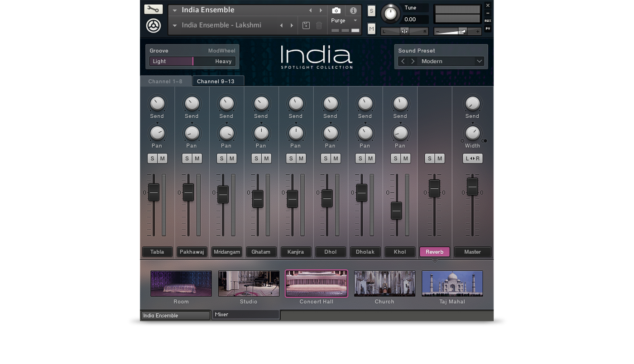Click the Khol channel volume fader
The height and width of the screenshot is (364, 634).
(396, 211)
